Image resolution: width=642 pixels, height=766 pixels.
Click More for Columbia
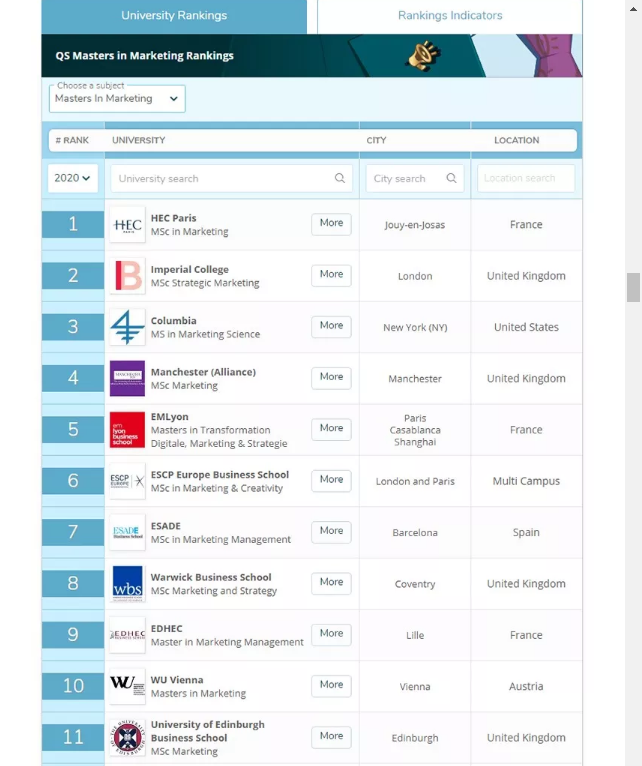(331, 326)
